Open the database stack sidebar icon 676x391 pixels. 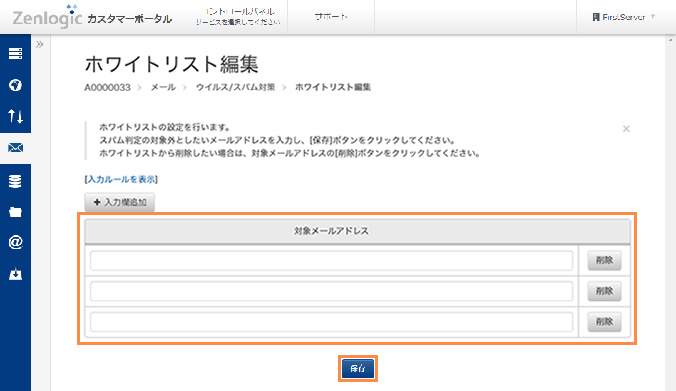click(15, 181)
